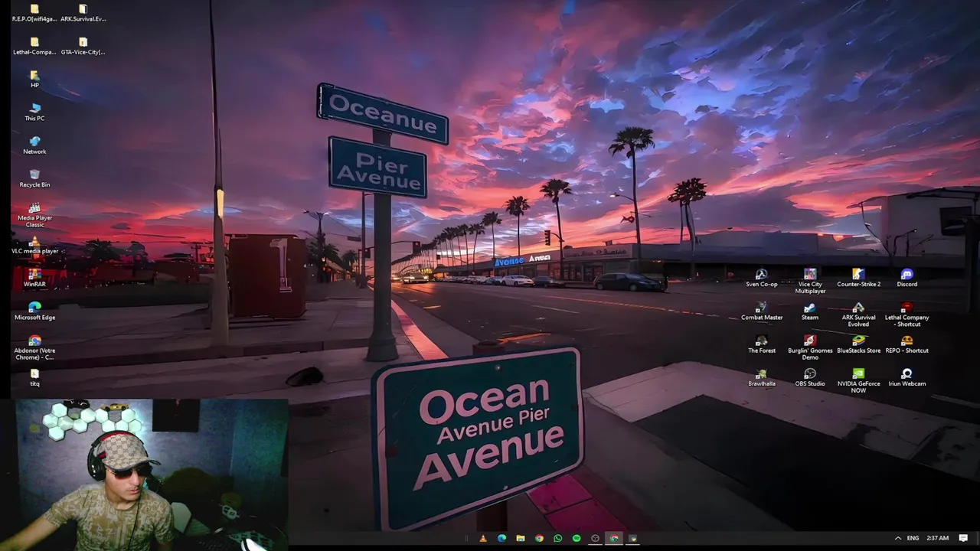Select REPO - Shortcut icon
This screenshot has height=551, width=980.
[906, 344]
